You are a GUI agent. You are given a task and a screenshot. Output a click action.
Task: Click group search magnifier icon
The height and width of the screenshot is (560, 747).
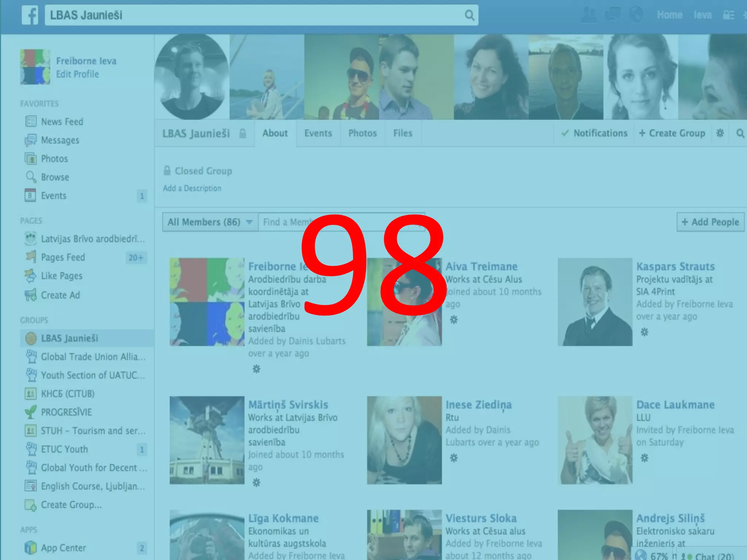click(x=740, y=133)
